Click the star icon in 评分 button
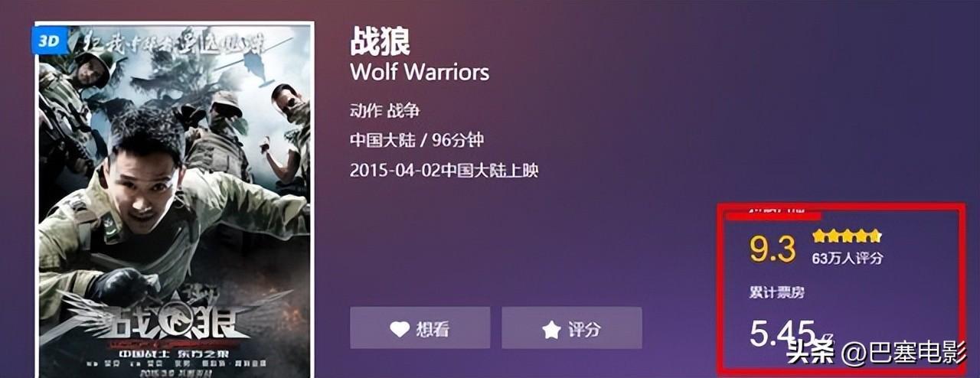This screenshot has width=980, height=378. point(551,330)
